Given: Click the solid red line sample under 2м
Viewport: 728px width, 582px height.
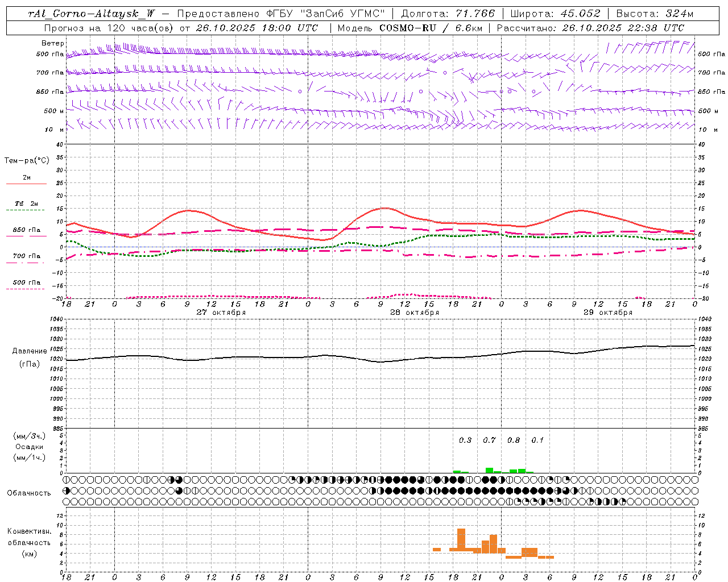Looking at the screenshot, I should pos(26,184).
